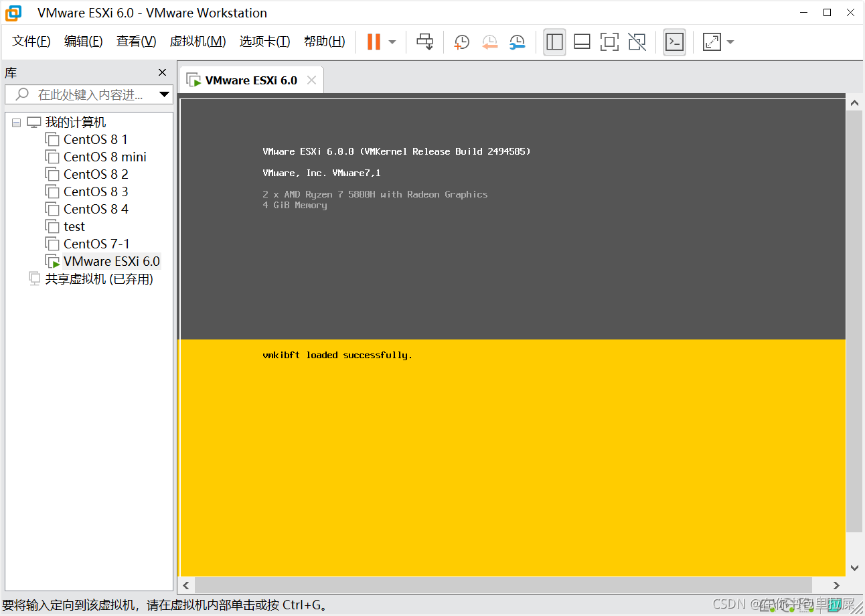The width and height of the screenshot is (865, 616).
Task: Select CentOS 7-1 in the library
Action: coord(96,244)
